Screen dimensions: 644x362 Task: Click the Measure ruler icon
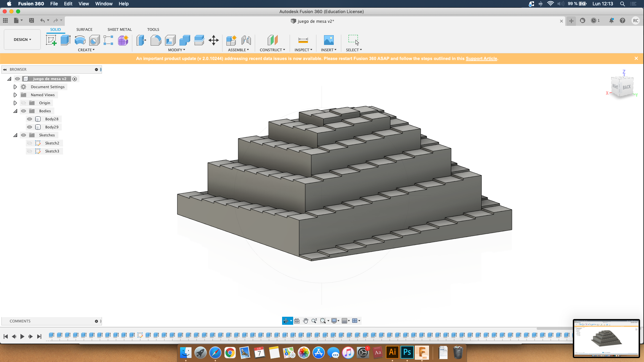click(x=303, y=40)
